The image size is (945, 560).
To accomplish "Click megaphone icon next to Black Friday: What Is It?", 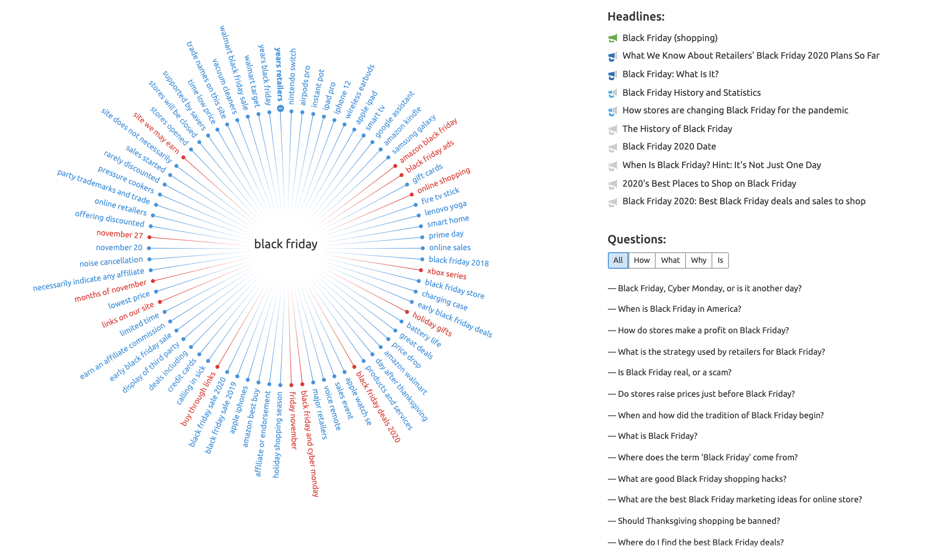I will pos(612,75).
